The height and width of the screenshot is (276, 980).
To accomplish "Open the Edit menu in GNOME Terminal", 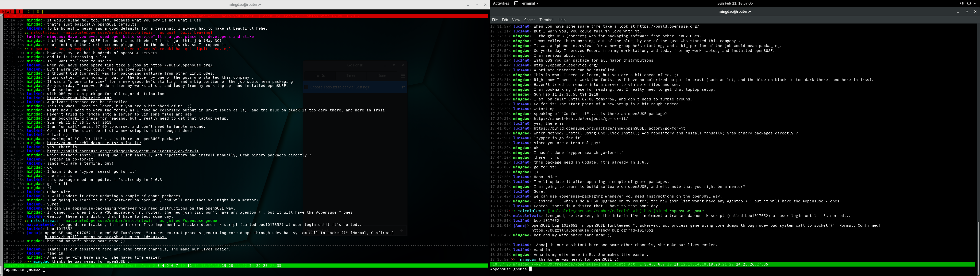I will coord(505,20).
